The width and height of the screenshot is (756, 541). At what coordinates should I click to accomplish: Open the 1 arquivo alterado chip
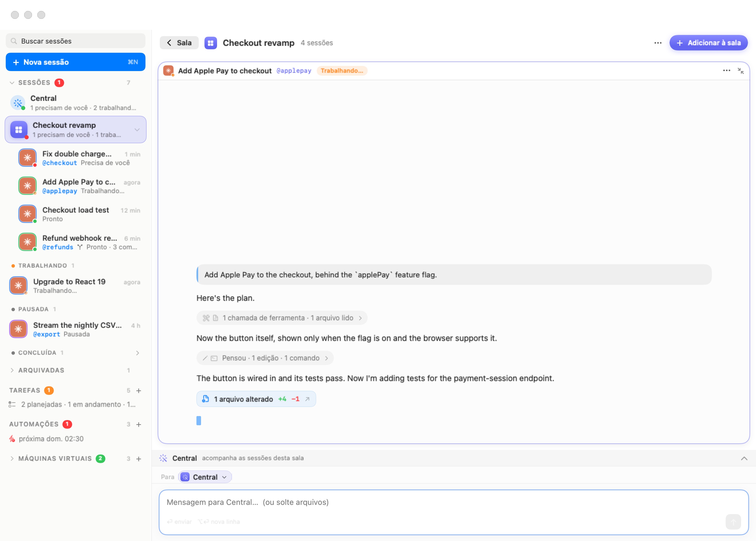[x=256, y=399]
